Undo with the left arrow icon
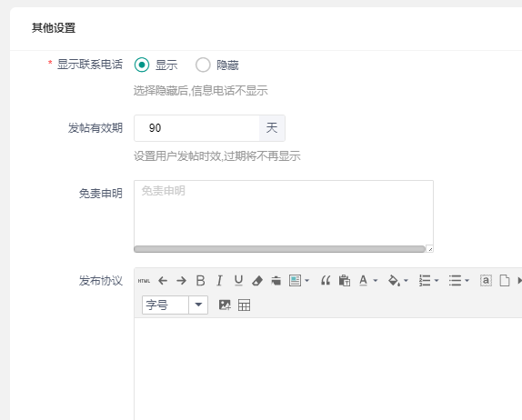522x420 pixels. click(x=163, y=281)
